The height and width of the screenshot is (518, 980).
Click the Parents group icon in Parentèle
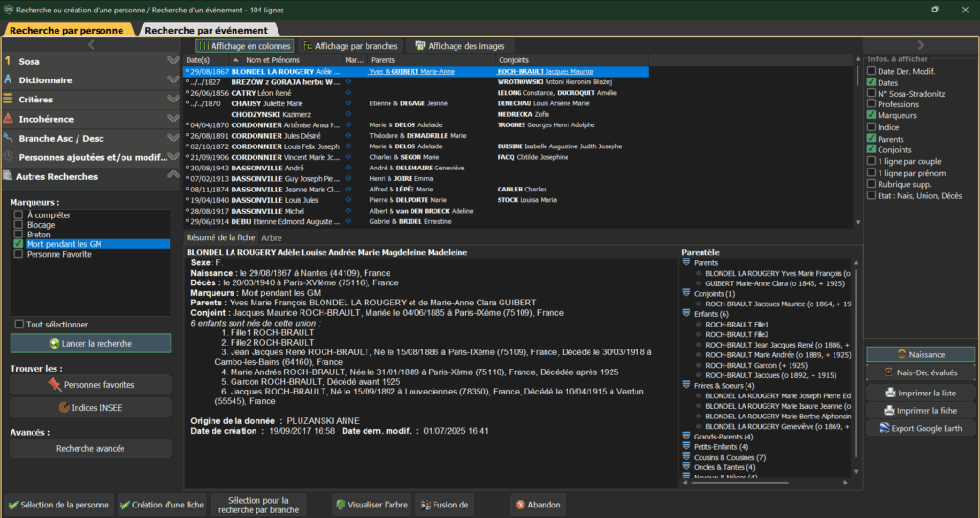tap(686, 262)
